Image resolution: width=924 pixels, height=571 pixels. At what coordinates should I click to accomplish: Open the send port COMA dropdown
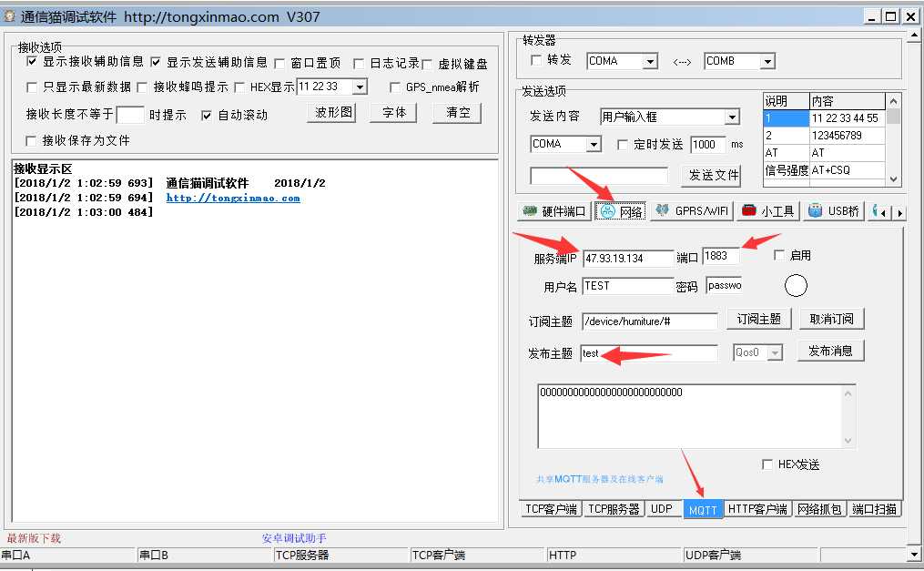tap(594, 145)
